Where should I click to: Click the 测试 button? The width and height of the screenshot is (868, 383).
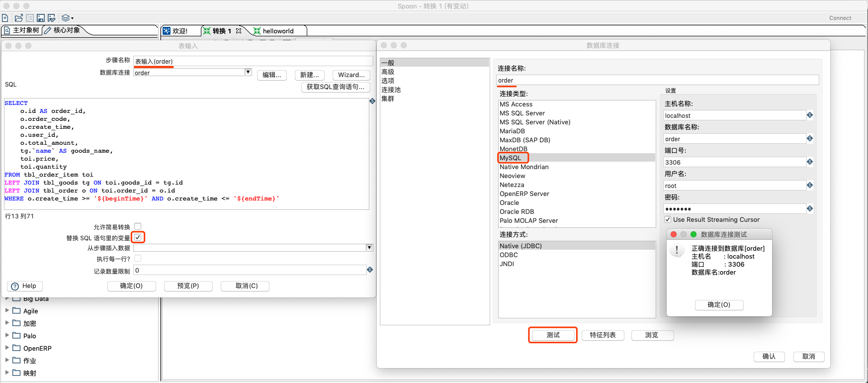(553, 335)
